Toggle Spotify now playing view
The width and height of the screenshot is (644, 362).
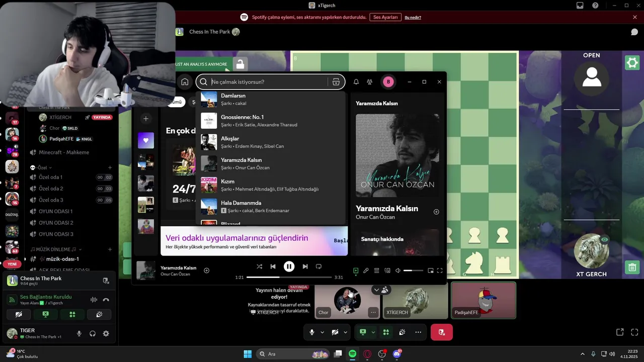pos(356,270)
